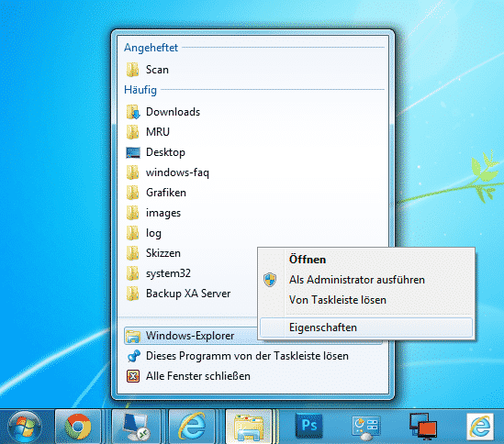504x444 pixels.
Task: Open Remote Desktop Connection taskbar icon
Action: [x=136, y=427]
